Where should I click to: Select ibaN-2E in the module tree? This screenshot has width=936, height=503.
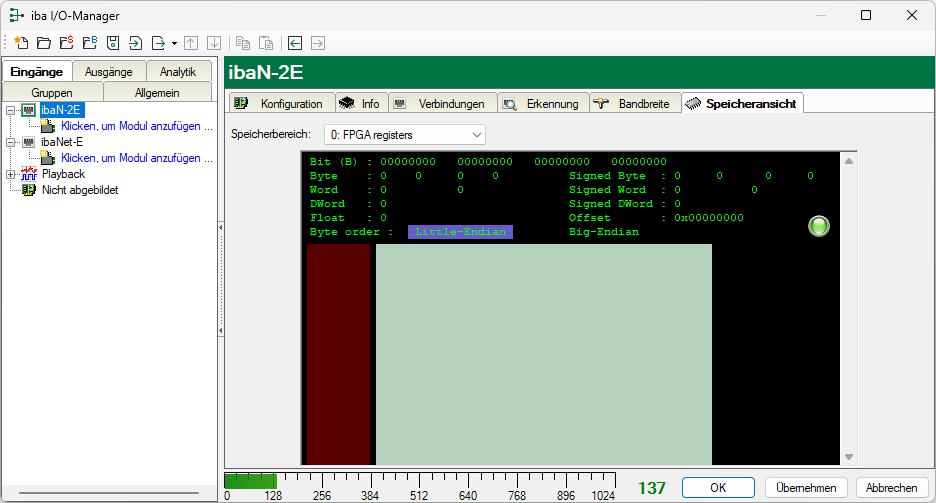(x=61, y=110)
